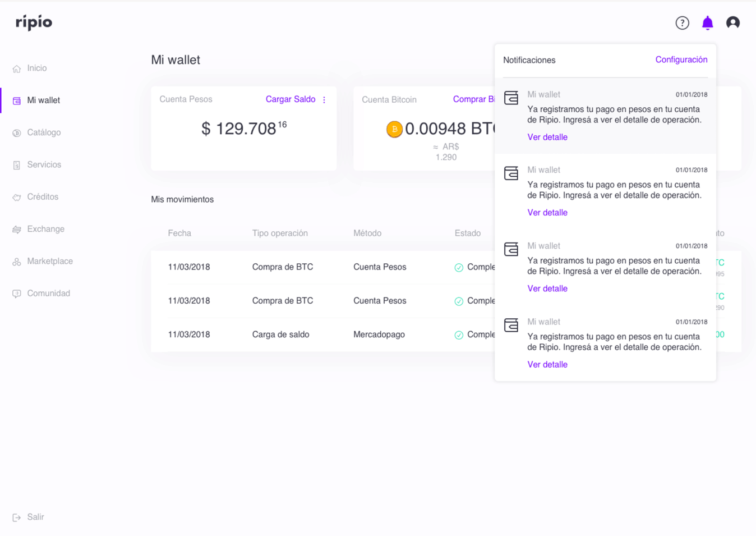756x536 pixels.
Task: Click the purple notifications bell icon
Action: point(707,22)
